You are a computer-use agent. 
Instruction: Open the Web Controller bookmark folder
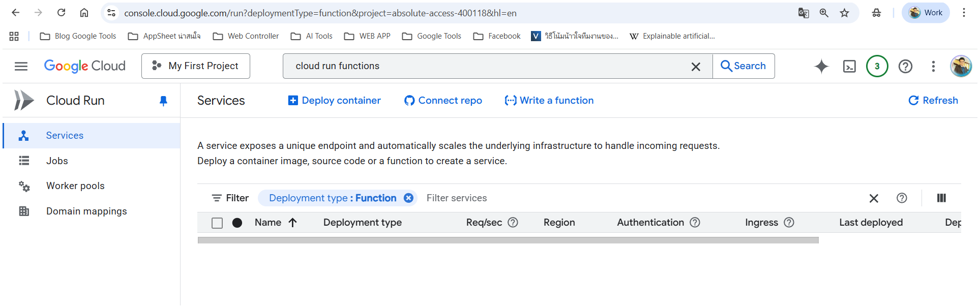point(246,36)
